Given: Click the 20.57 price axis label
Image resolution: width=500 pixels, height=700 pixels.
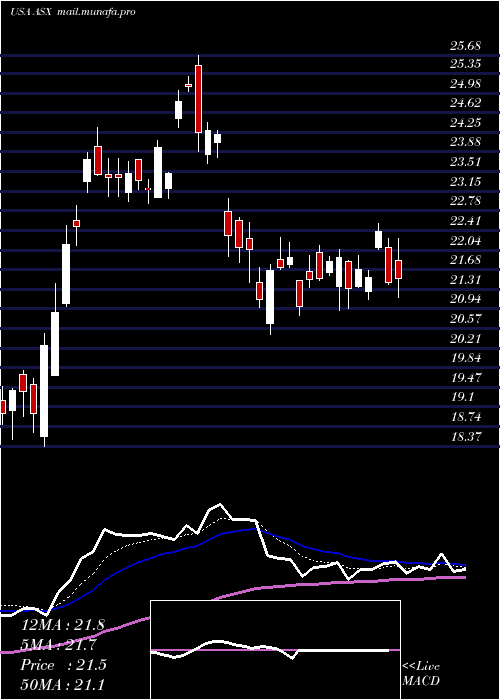Looking at the screenshot, I should [465, 319].
